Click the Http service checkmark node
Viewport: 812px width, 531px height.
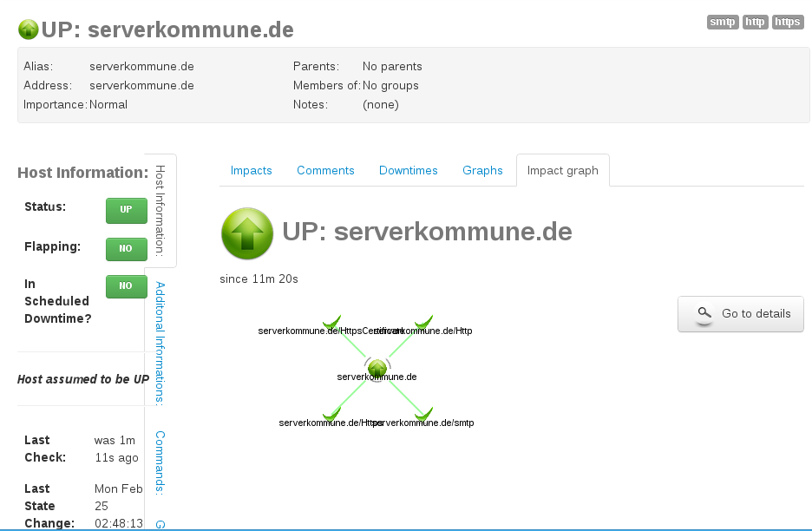[423, 323]
